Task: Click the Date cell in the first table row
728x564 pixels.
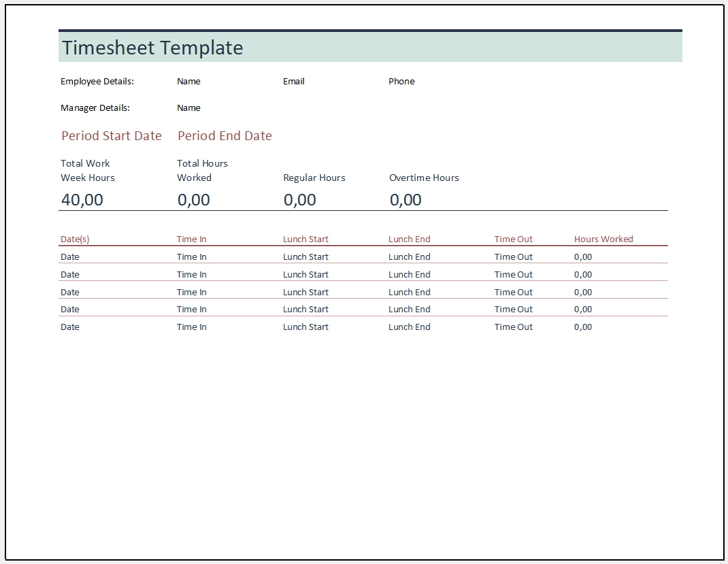Action: click(x=70, y=257)
